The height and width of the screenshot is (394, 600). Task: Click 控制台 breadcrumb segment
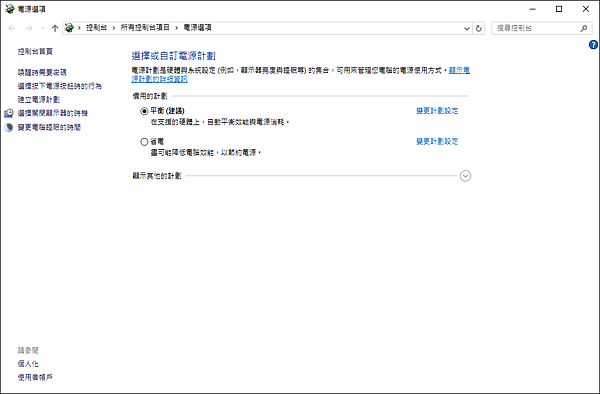pyautogui.click(x=96, y=28)
